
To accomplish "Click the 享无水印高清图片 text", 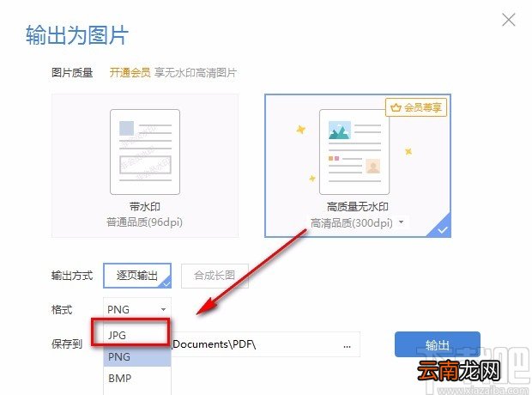I will [x=196, y=73].
